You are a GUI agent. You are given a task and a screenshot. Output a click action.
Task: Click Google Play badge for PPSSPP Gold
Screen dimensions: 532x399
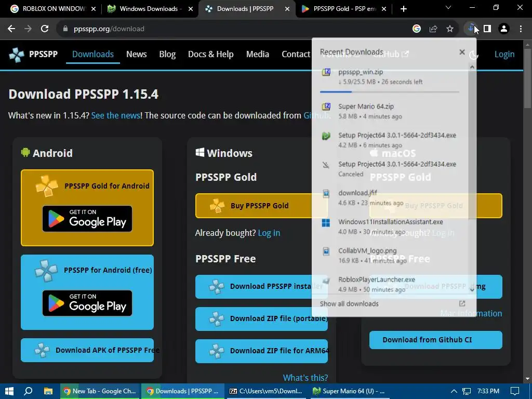(x=87, y=219)
